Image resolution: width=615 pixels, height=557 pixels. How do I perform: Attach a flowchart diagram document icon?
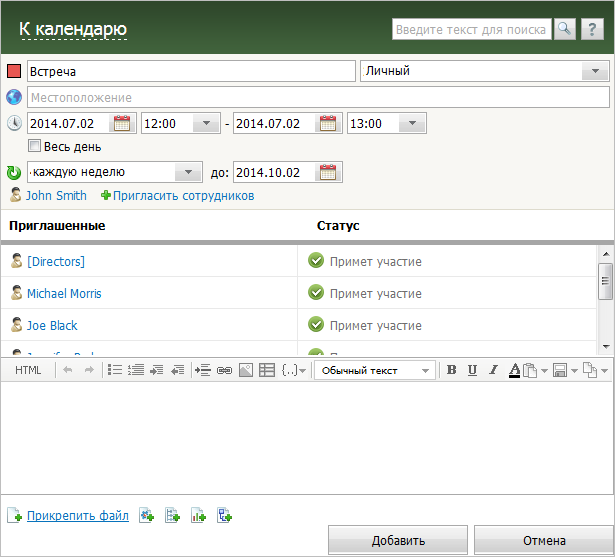pyautogui.click(x=224, y=515)
